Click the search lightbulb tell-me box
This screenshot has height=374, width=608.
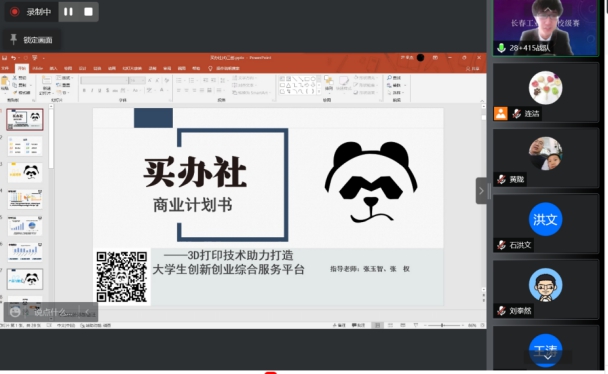click(x=224, y=68)
